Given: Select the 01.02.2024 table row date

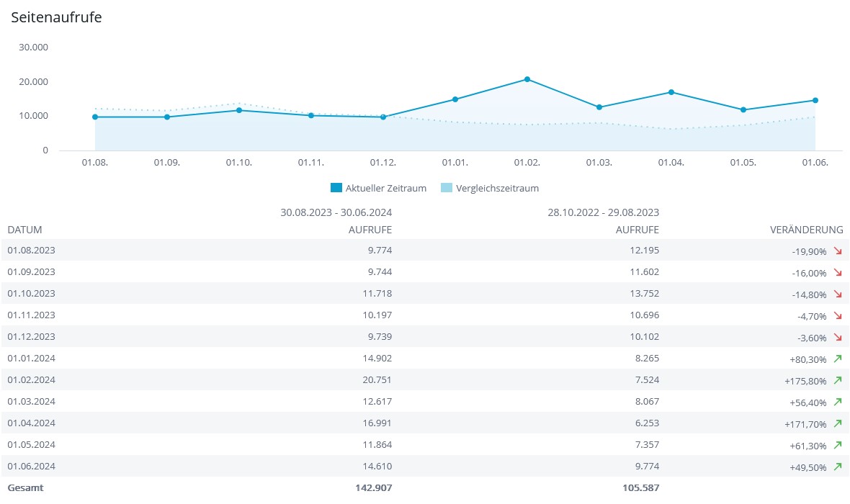Looking at the screenshot, I should pyautogui.click(x=32, y=379).
